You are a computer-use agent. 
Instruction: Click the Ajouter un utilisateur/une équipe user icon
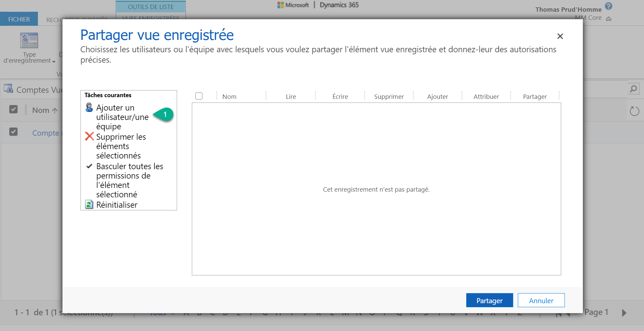point(89,108)
